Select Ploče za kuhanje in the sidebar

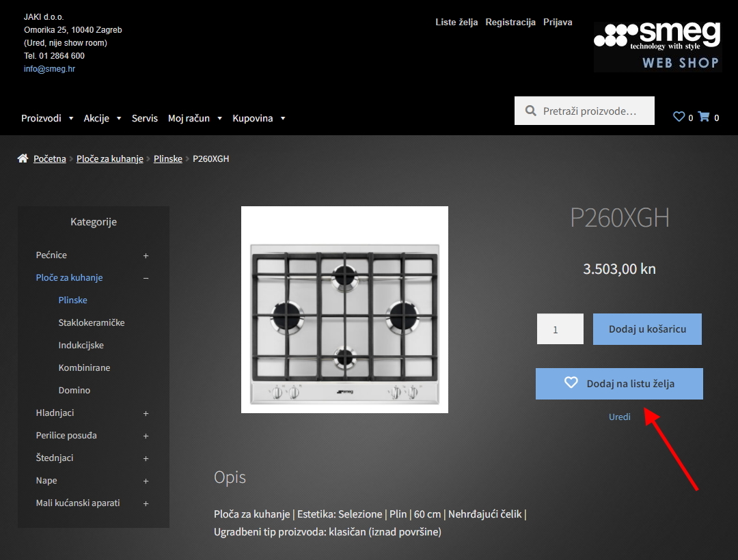point(69,277)
